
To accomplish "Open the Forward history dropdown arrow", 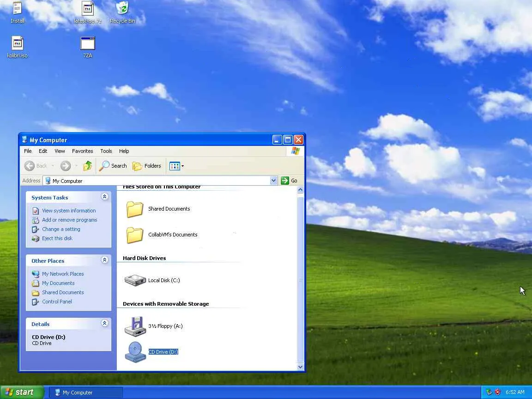I will [x=76, y=166].
